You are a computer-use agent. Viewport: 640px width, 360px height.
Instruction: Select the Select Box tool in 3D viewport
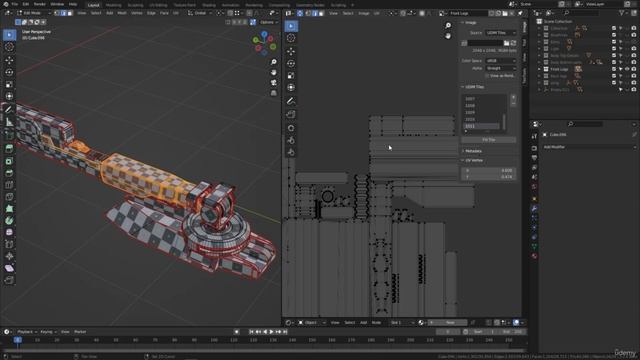point(9,35)
